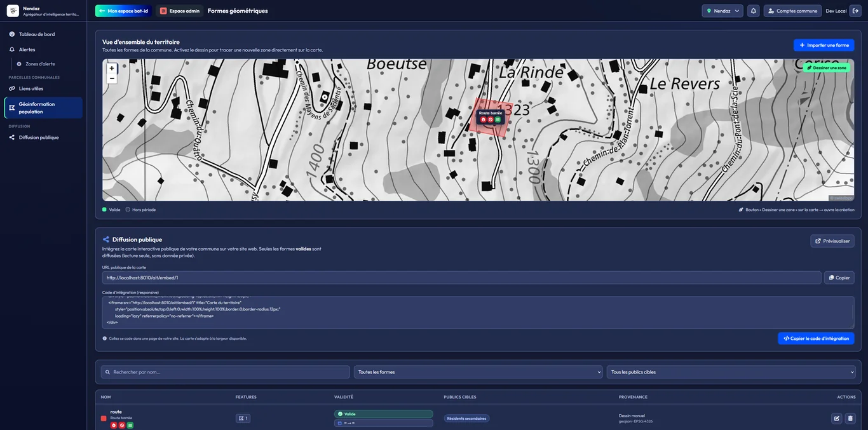
Task: Copy the public URL with Copier
Action: coord(839,278)
